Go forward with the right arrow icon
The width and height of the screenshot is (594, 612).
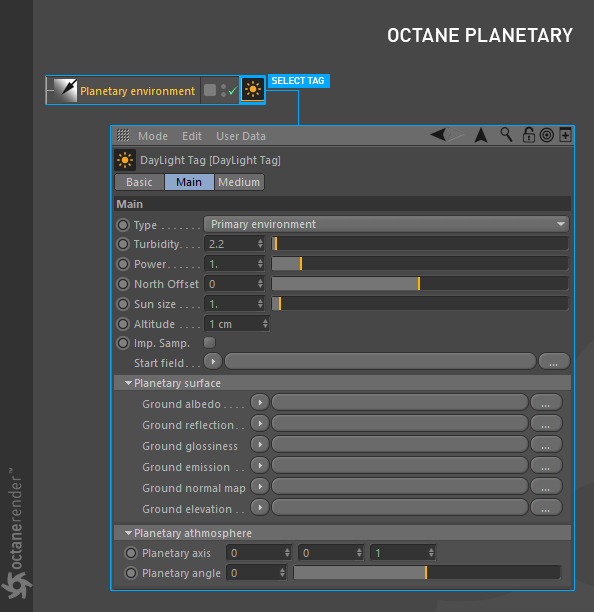pyautogui.click(x=456, y=135)
